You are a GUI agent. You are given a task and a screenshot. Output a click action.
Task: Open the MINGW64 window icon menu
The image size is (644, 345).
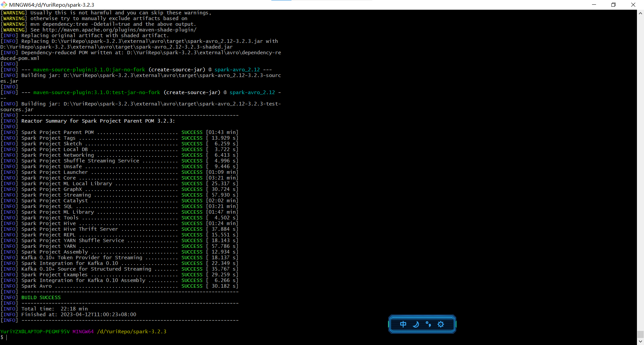[x=4, y=5]
